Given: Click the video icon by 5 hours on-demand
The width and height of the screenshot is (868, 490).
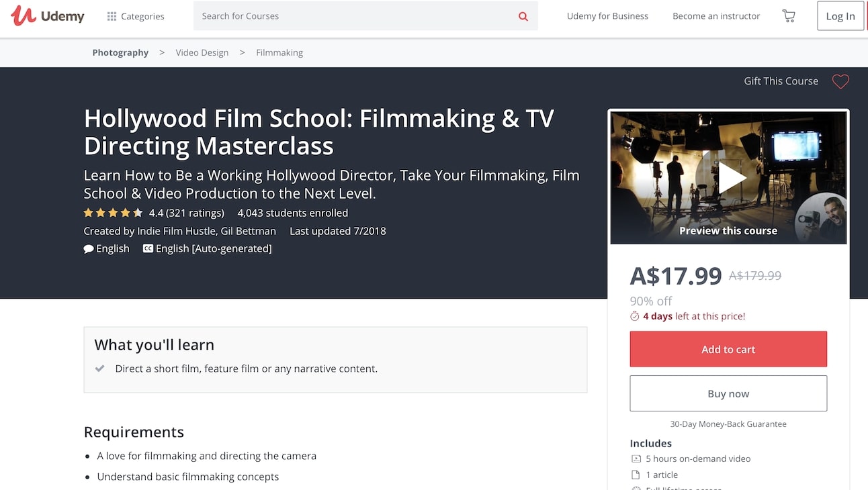Looking at the screenshot, I should 636,458.
